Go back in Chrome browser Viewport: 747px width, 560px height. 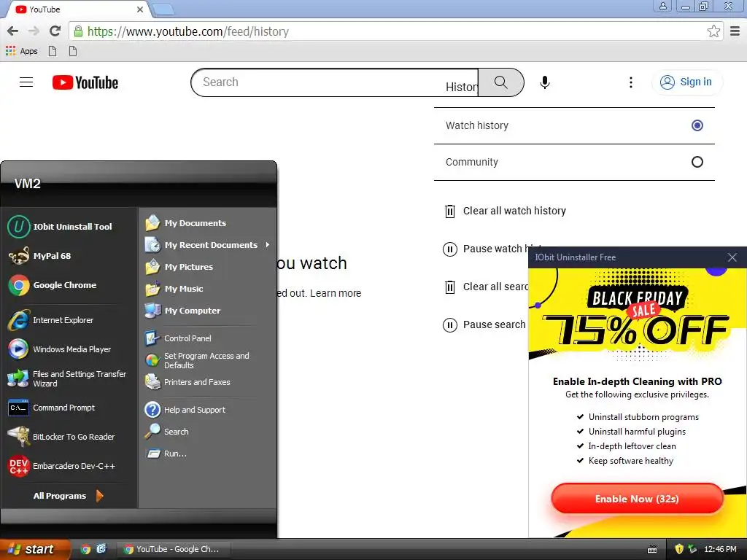(x=12, y=31)
